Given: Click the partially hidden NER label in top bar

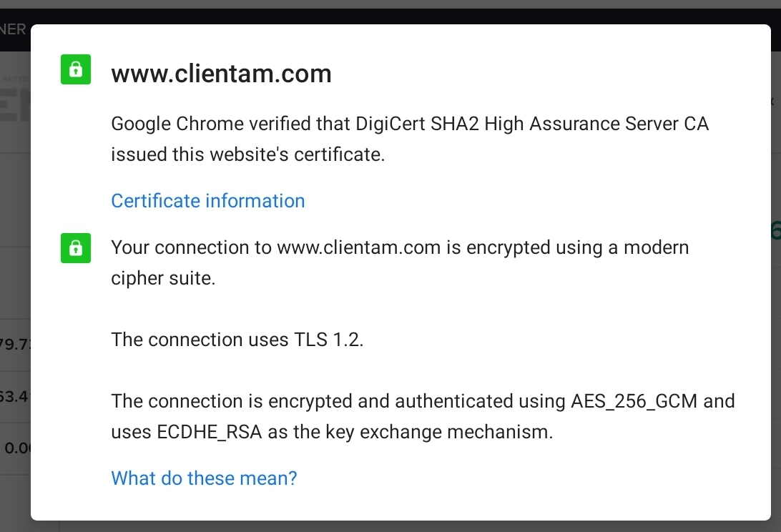Looking at the screenshot, I should click(14, 29).
